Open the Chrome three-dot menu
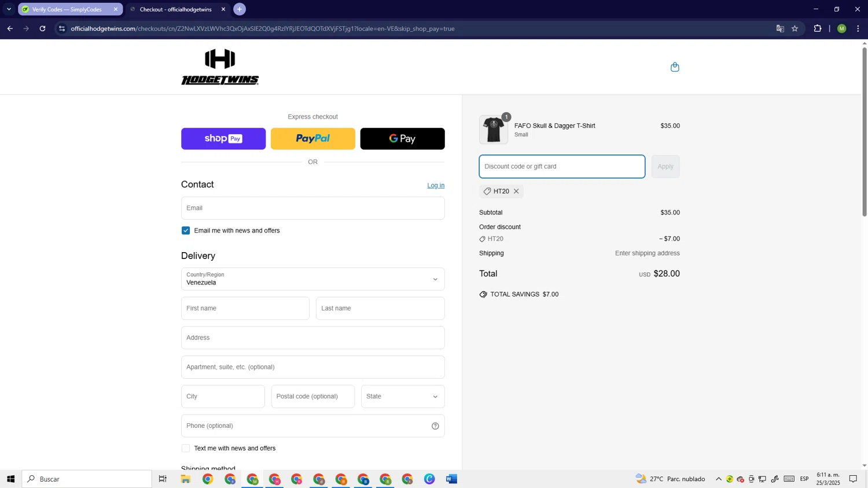 858,28
